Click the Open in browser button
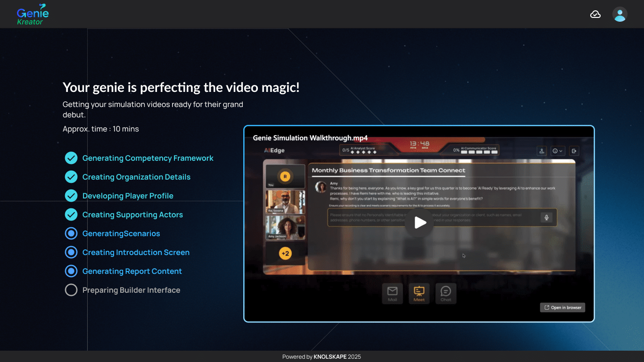This screenshot has height=362, width=644. point(562,307)
